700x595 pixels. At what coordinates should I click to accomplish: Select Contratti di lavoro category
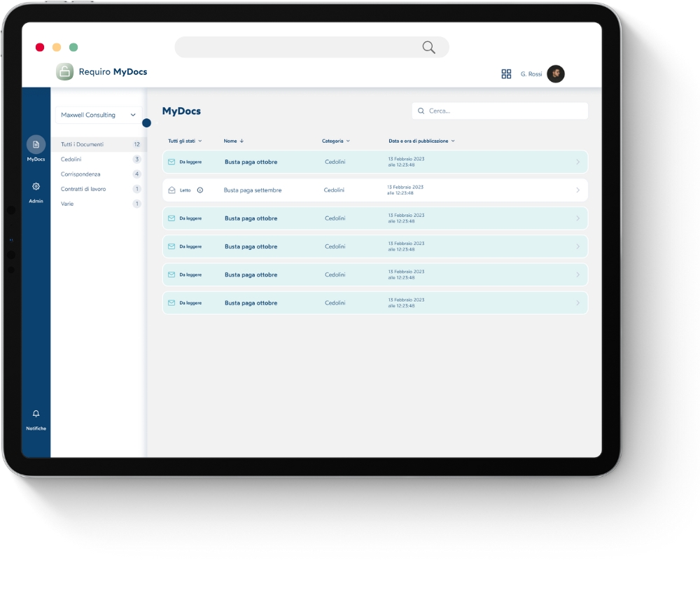pos(83,189)
